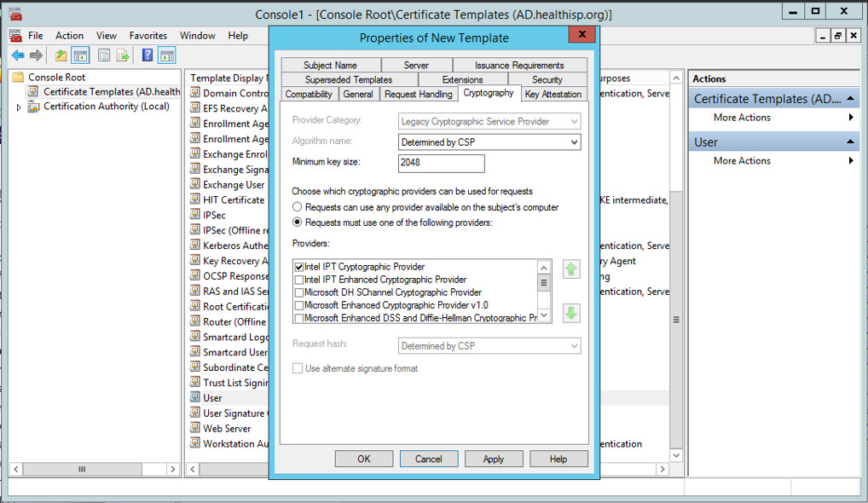Click console tree horizontal scrollbar thumb
This screenshot has width=868, height=503.
click(x=82, y=469)
